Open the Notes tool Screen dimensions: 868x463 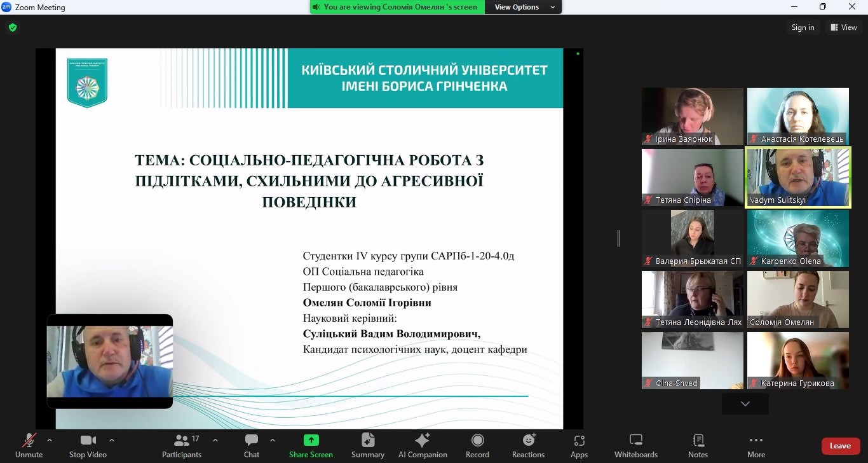click(698, 445)
